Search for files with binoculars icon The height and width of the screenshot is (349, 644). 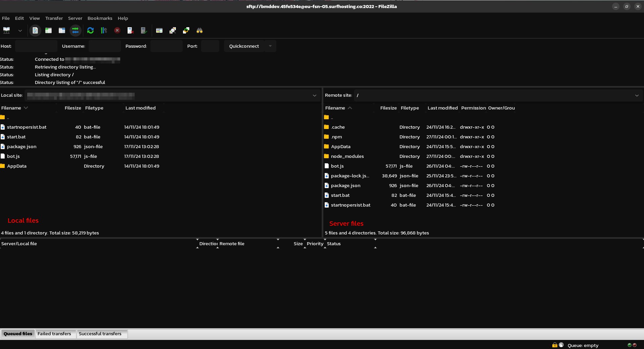point(199,31)
